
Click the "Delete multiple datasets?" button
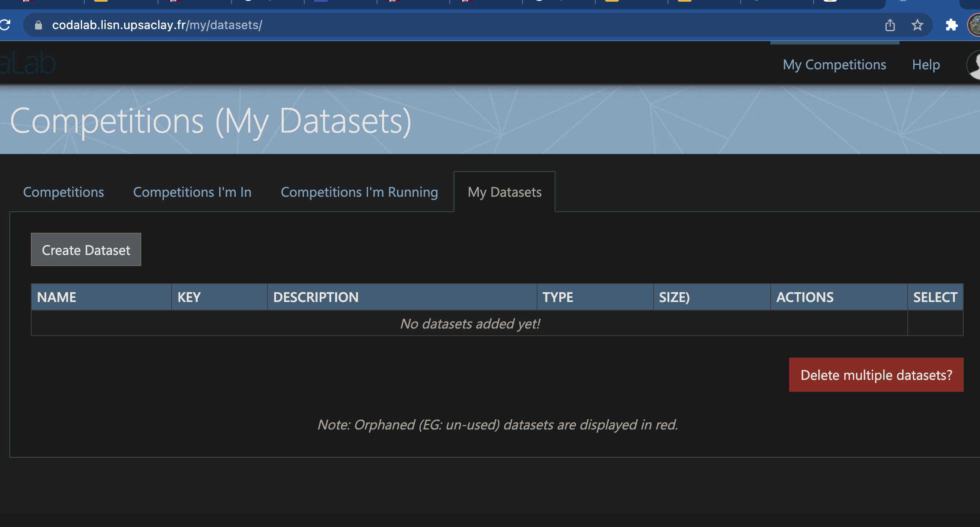[x=876, y=375]
